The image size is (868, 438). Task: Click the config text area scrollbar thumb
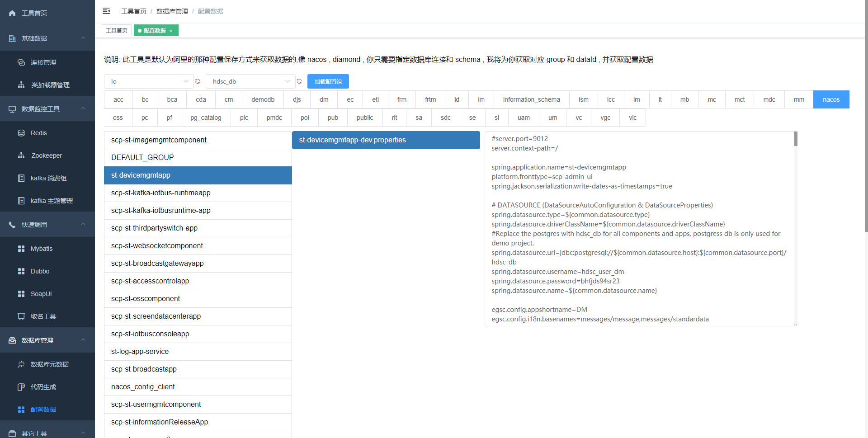(796, 139)
